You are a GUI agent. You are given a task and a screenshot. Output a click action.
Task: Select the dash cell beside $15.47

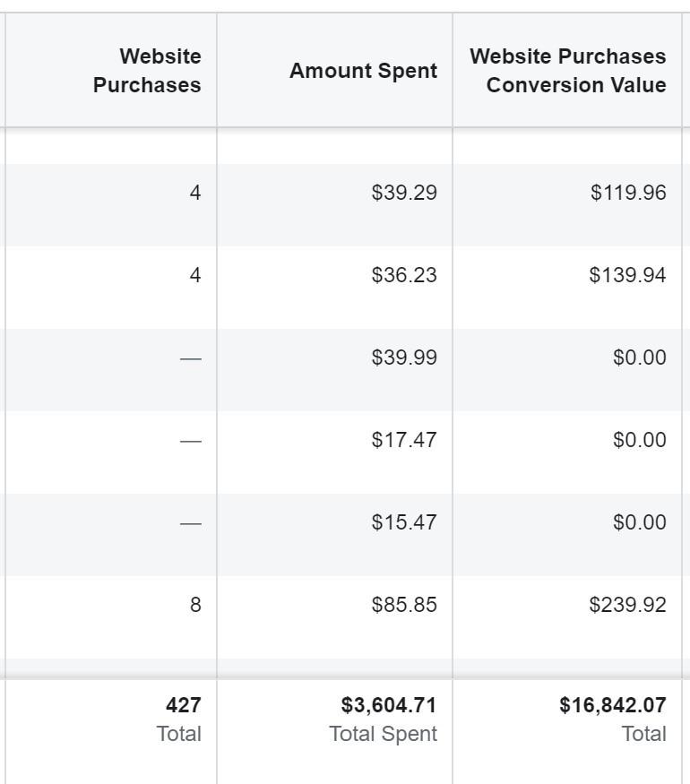click(x=191, y=523)
